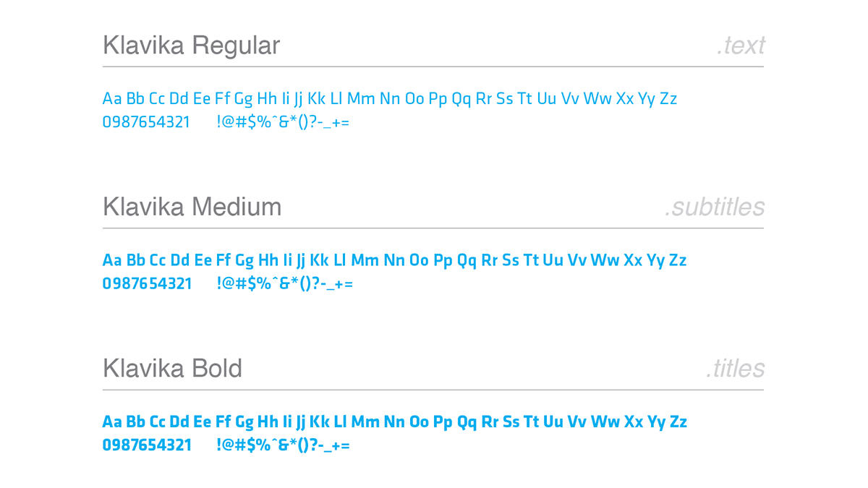Click the Bold numerals 0987654321

(148, 445)
